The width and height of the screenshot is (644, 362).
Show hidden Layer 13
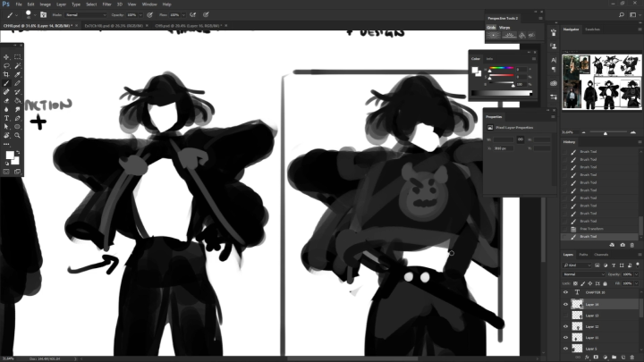(565, 316)
